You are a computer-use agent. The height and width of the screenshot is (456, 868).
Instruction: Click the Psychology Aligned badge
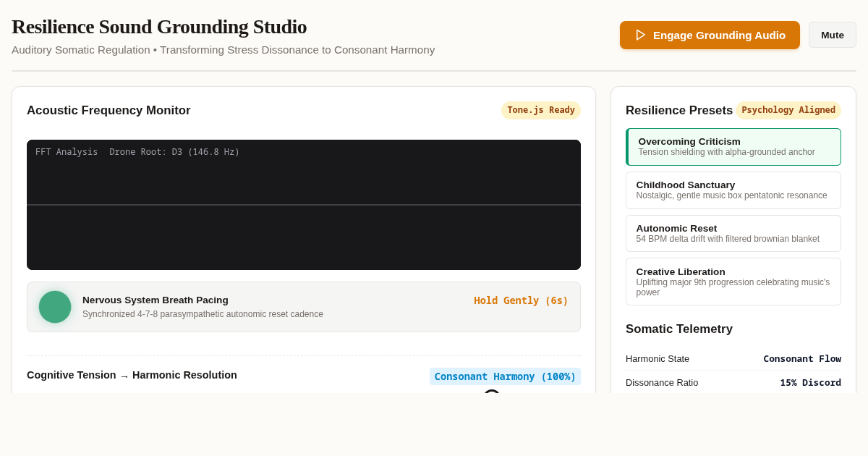[x=788, y=110]
